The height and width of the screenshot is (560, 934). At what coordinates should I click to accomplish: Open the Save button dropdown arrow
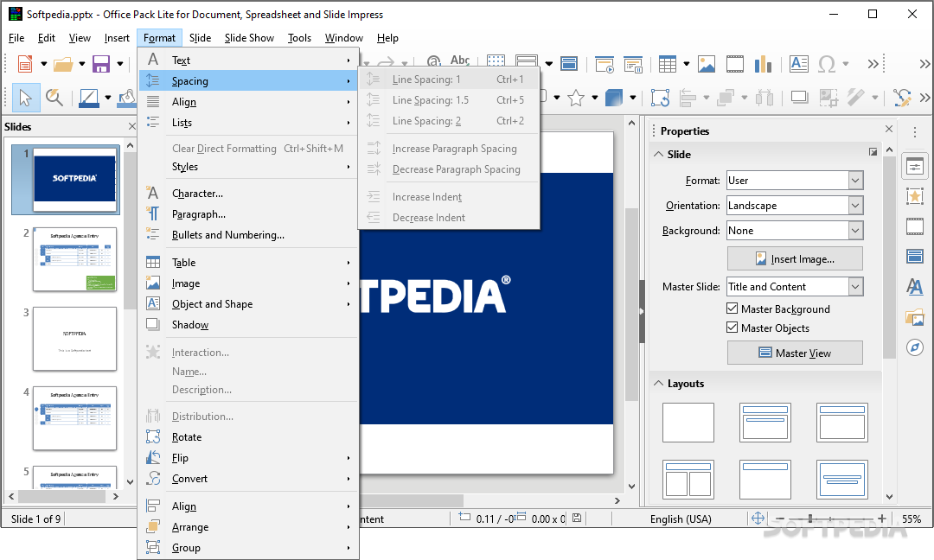pyautogui.click(x=119, y=64)
